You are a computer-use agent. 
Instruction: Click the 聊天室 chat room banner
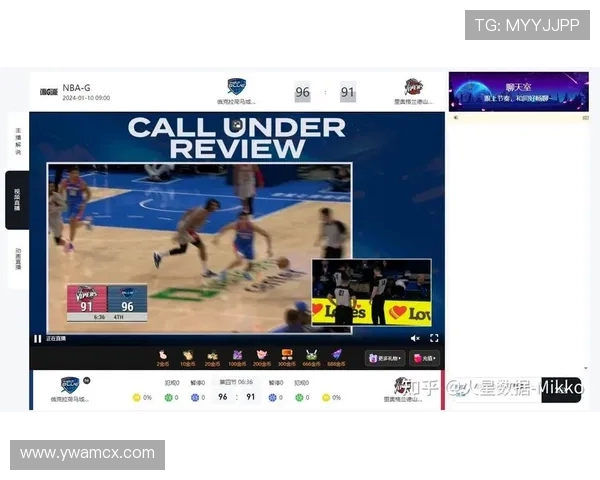[518, 91]
